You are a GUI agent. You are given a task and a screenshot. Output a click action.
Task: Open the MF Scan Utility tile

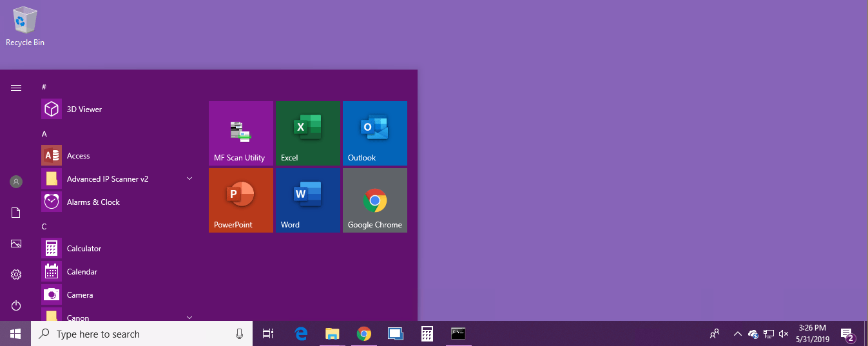(x=241, y=133)
